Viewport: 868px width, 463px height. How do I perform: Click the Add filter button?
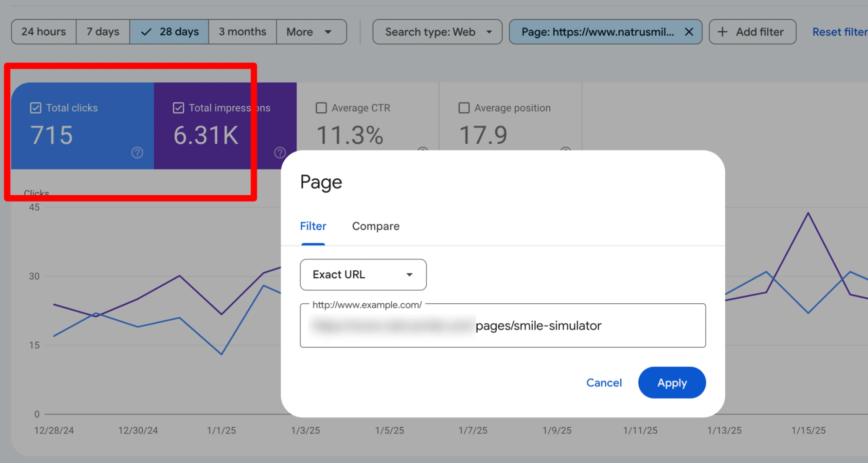[x=752, y=32]
